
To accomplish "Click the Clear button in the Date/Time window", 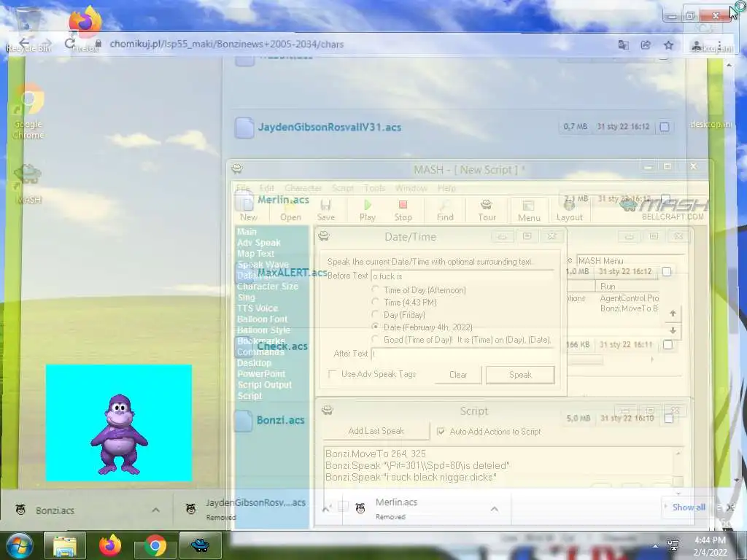I will click(x=458, y=375).
